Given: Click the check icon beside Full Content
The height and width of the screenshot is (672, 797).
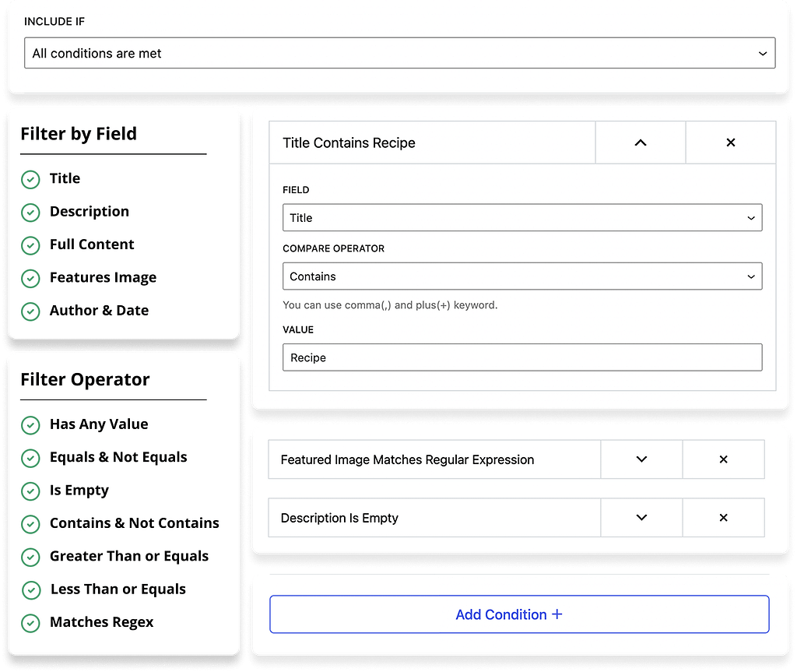Looking at the screenshot, I should [30, 245].
